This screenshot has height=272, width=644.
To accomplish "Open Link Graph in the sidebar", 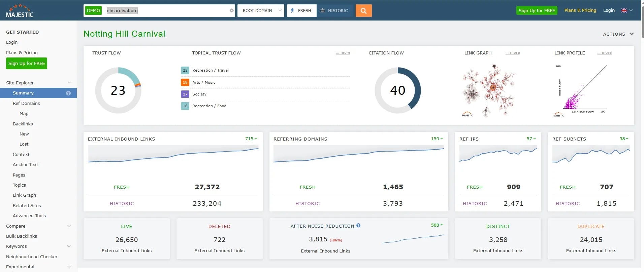I will 24,195.
